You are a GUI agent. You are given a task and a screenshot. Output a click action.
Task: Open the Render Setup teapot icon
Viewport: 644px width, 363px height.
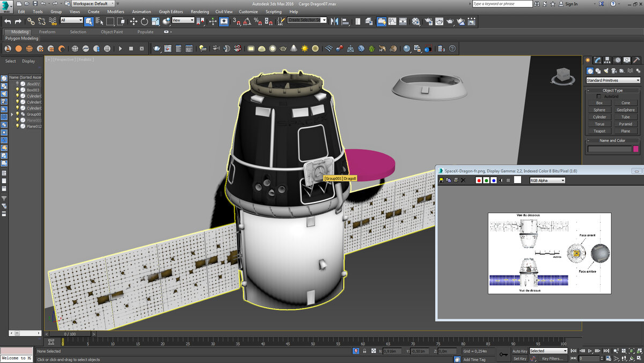428,21
